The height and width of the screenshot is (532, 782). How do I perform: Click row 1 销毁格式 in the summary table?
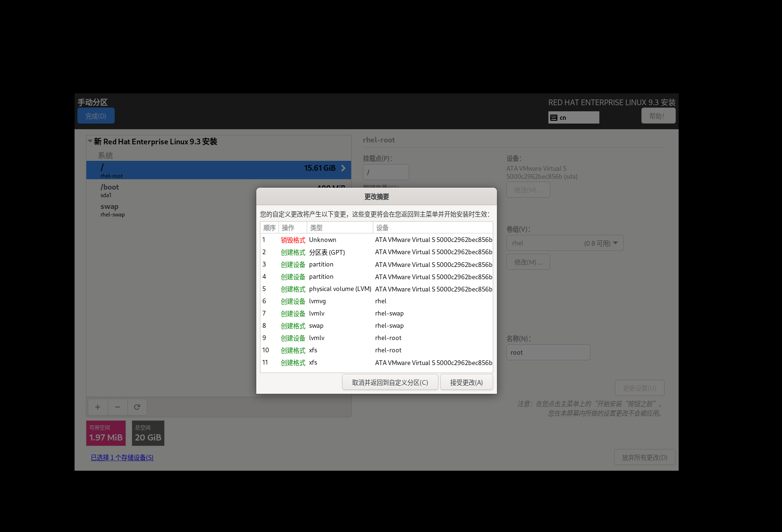coord(293,240)
